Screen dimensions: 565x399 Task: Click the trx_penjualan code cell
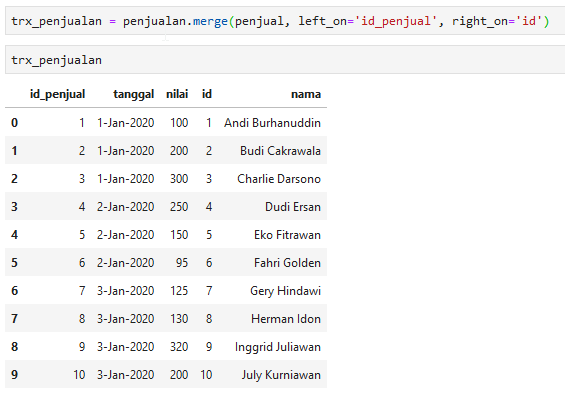tap(285, 60)
